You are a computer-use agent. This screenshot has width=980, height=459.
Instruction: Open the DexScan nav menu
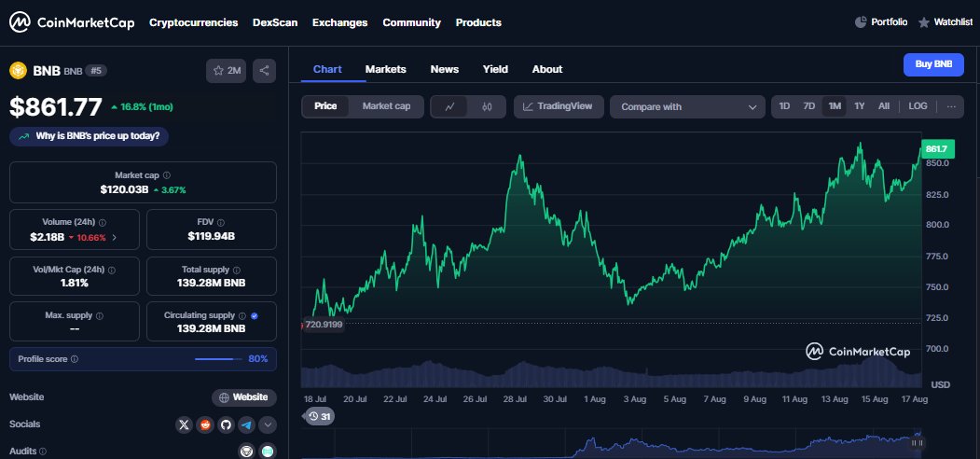[x=275, y=22]
